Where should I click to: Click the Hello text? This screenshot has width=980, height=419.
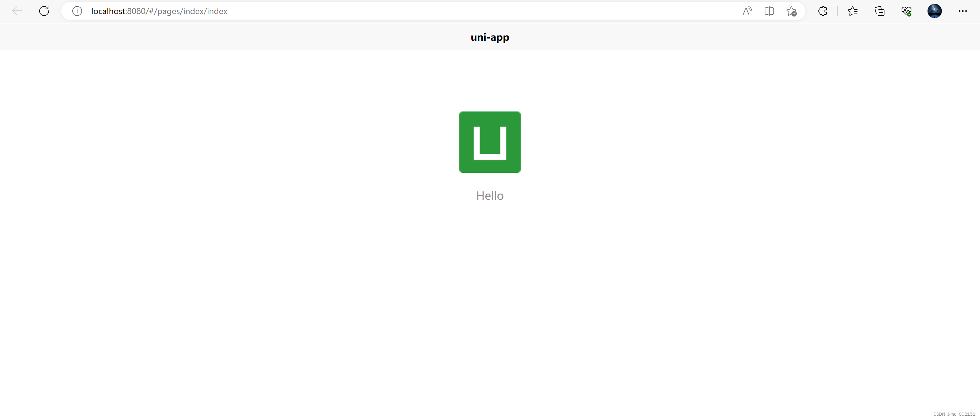[490, 196]
